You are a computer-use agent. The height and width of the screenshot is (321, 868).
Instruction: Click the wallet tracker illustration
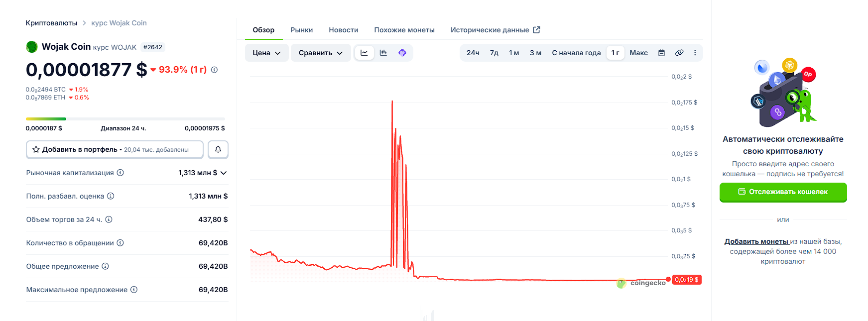[783, 93]
